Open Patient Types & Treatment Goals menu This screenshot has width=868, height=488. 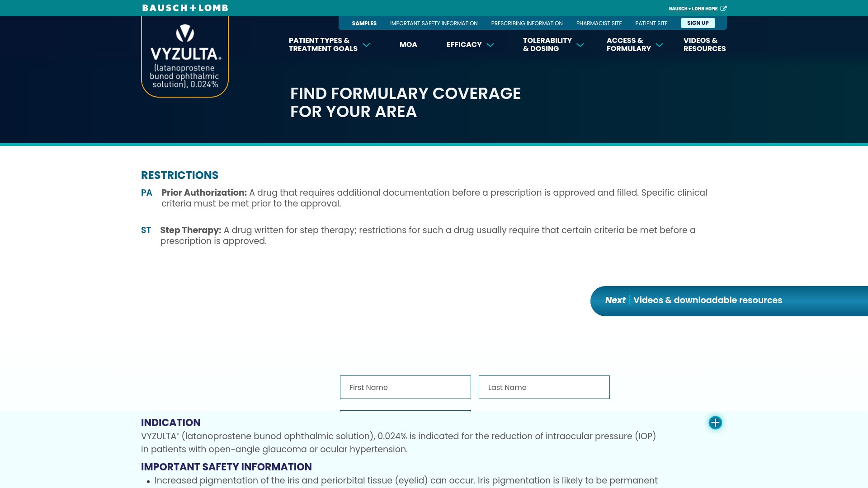(323, 45)
